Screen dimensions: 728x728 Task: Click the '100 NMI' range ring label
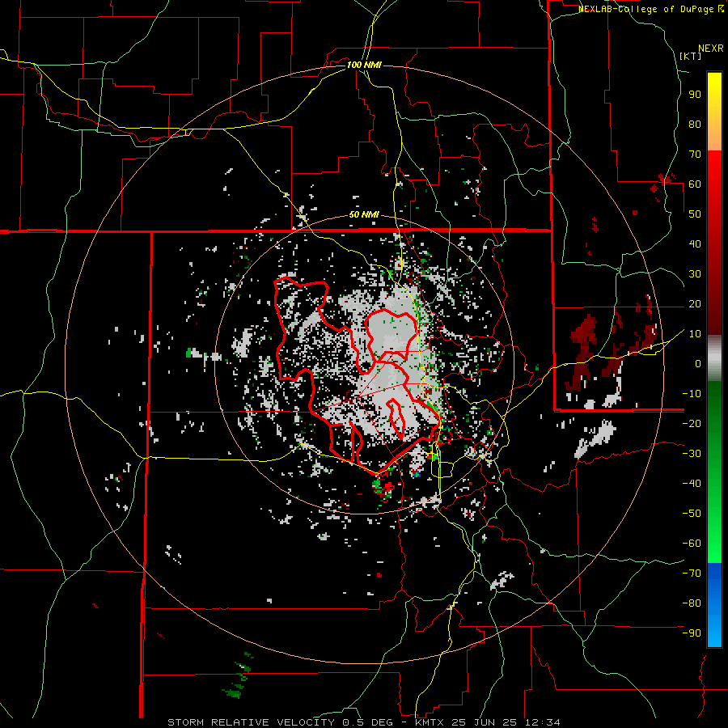click(364, 65)
